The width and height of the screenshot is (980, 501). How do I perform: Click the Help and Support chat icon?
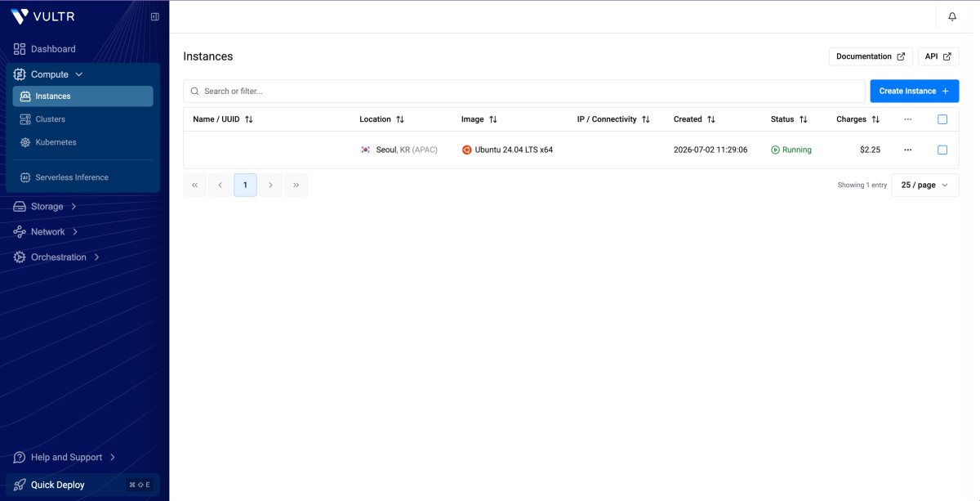tap(20, 458)
